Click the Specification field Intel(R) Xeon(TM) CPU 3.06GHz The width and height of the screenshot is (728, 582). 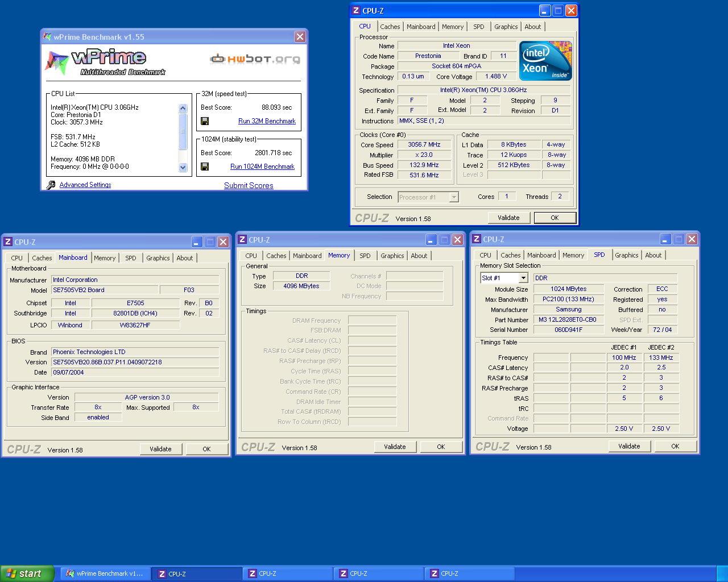tap(483, 90)
